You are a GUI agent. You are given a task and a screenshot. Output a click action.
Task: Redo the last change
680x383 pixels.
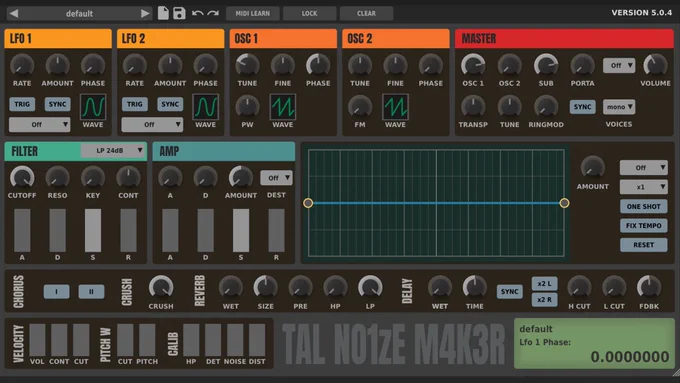click(213, 13)
